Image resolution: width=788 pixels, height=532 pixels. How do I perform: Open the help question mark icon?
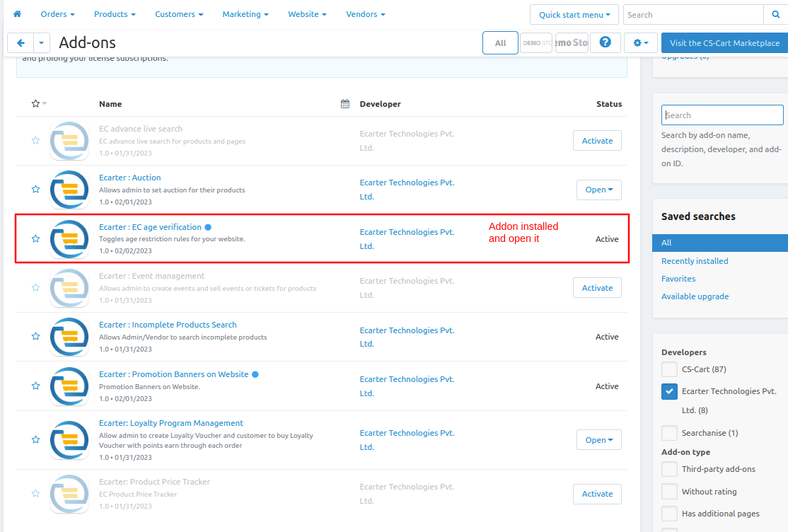(x=605, y=42)
